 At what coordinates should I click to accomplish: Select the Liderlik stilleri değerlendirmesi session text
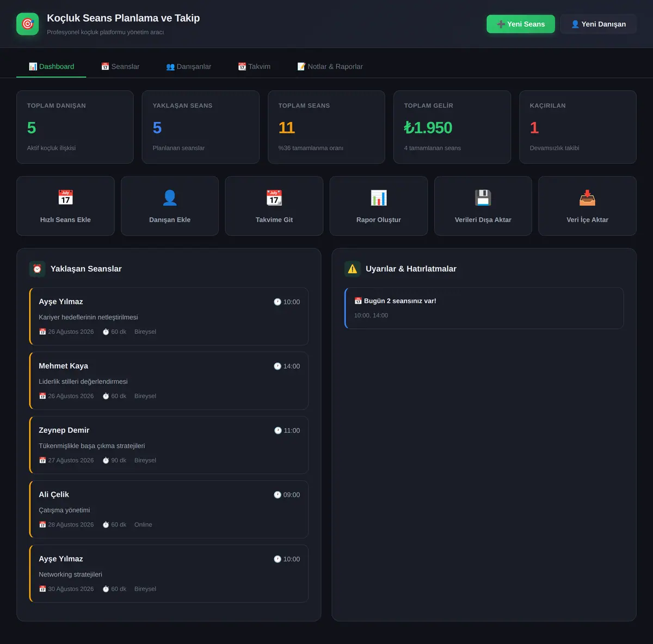coord(83,382)
